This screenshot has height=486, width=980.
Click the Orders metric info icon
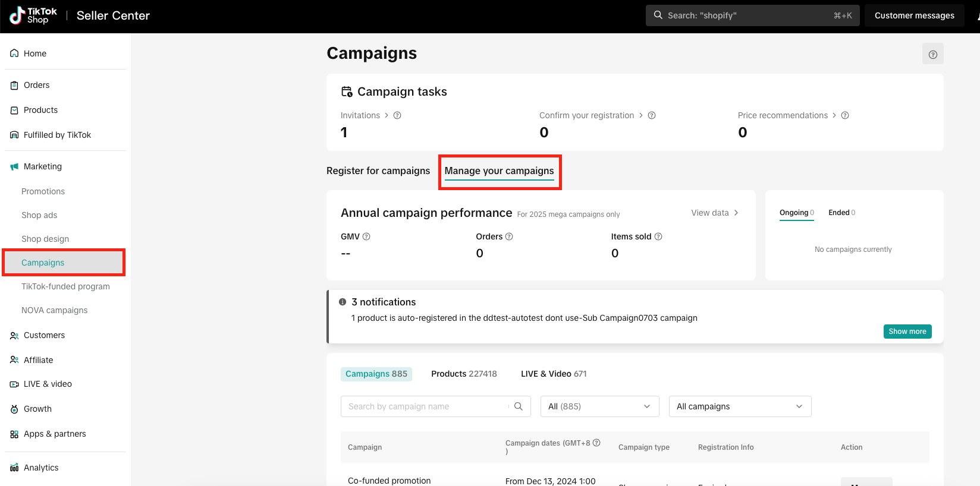pos(509,236)
